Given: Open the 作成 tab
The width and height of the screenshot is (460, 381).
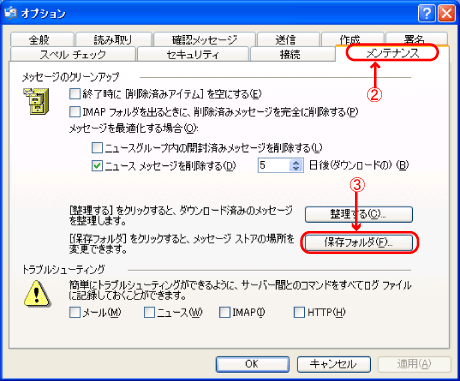Looking at the screenshot, I should pyautogui.click(x=352, y=40).
